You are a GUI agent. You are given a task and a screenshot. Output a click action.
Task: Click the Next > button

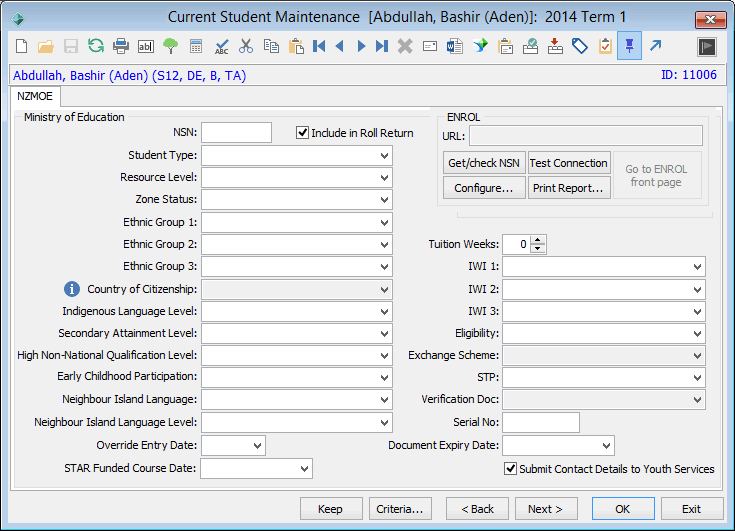click(x=546, y=509)
